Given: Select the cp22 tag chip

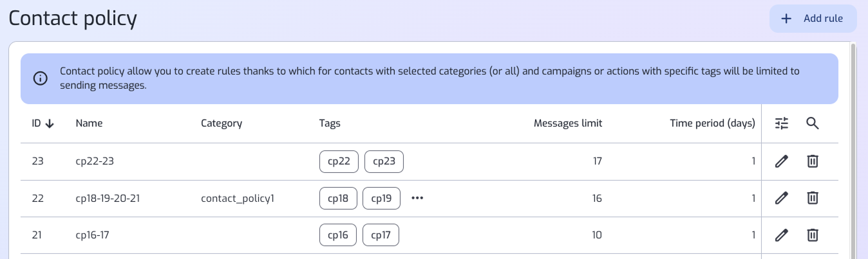Looking at the screenshot, I should pyautogui.click(x=339, y=161).
